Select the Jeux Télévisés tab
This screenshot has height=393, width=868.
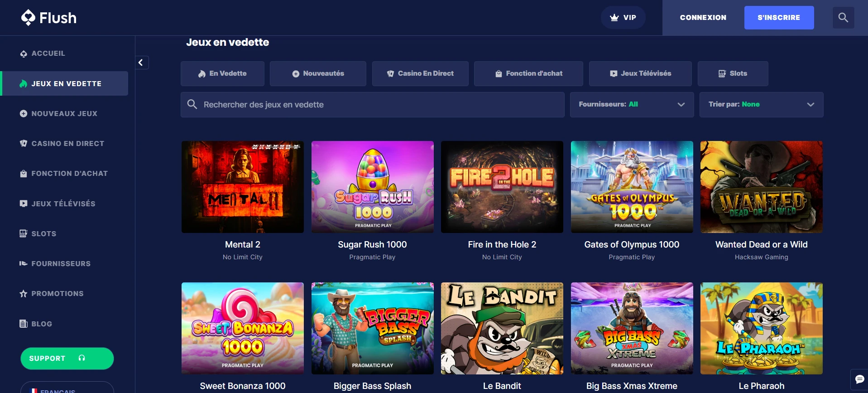pyautogui.click(x=640, y=73)
